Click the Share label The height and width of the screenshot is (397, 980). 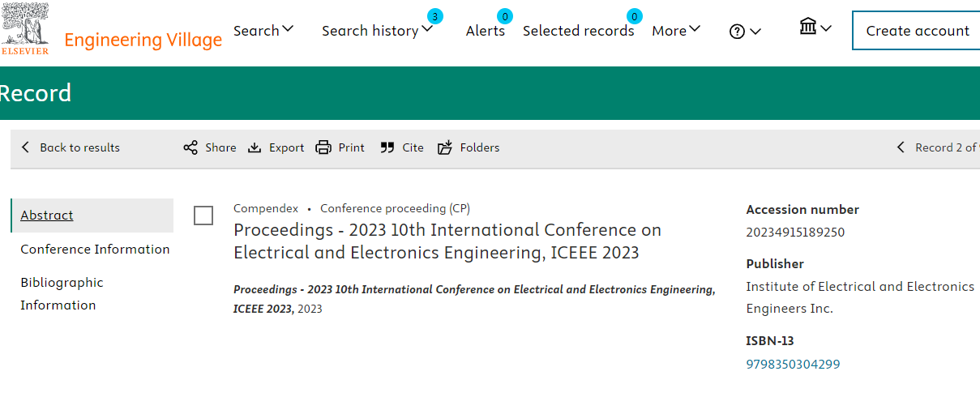[x=220, y=147]
